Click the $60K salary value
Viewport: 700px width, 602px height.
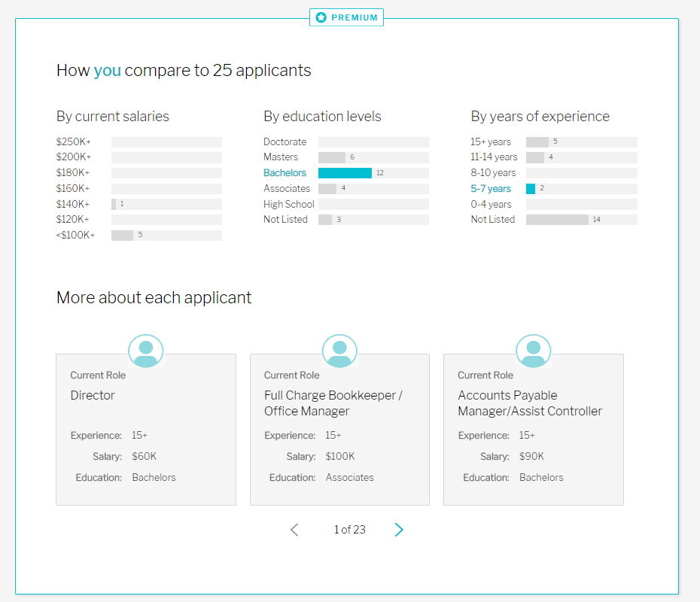point(145,457)
